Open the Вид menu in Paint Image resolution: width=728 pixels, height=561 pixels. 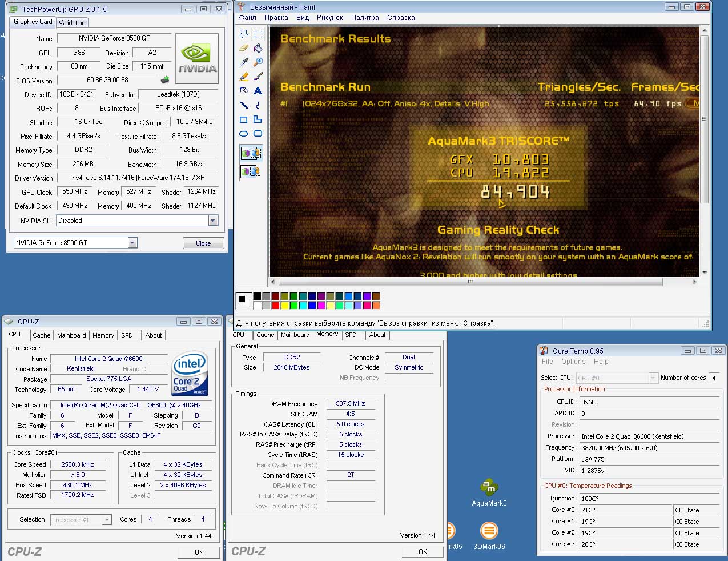303,18
